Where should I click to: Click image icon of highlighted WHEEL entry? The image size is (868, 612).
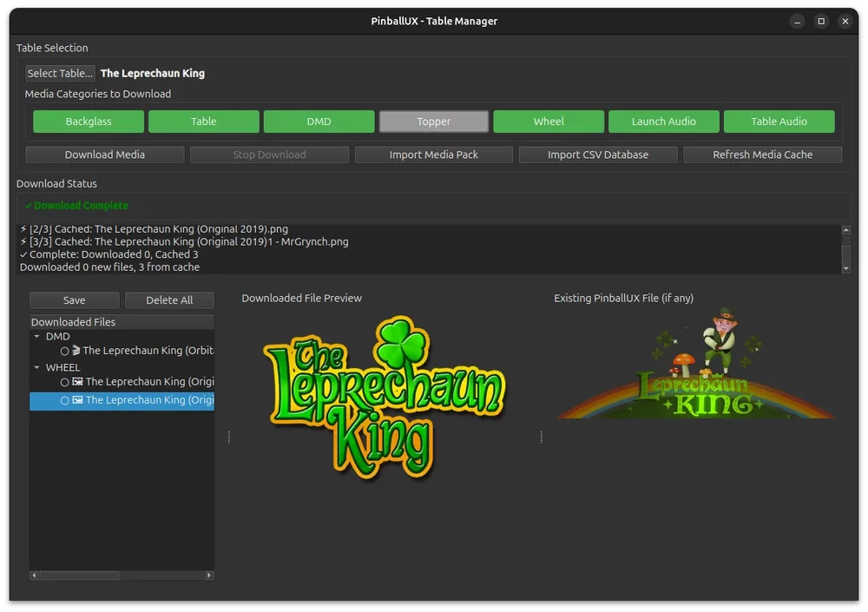(x=77, y=400)
